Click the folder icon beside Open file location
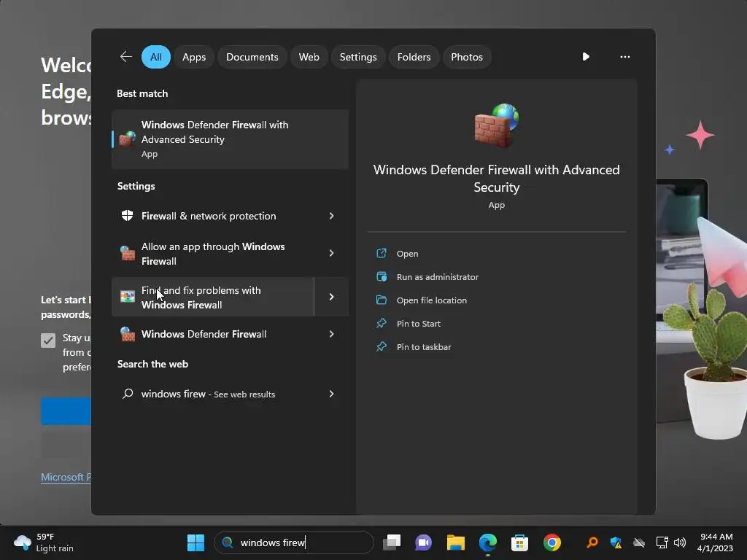 382,300
